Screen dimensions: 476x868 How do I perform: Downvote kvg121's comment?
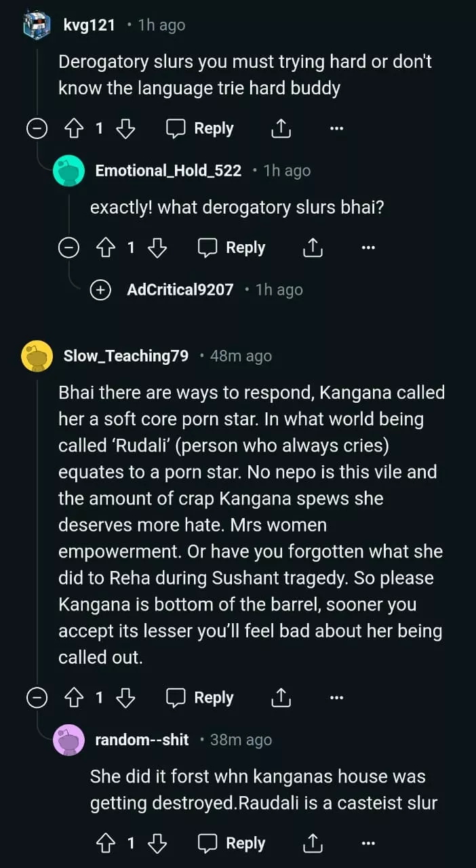click(125, 129)
